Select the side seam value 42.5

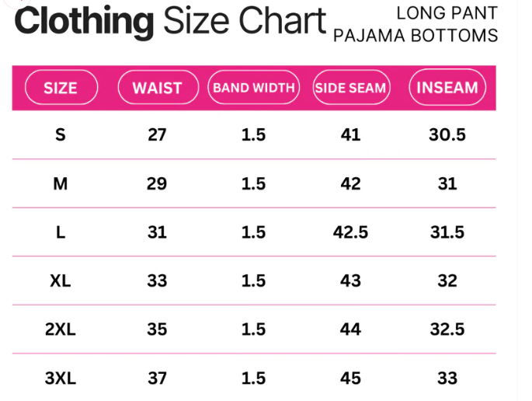tap(350, 232)
